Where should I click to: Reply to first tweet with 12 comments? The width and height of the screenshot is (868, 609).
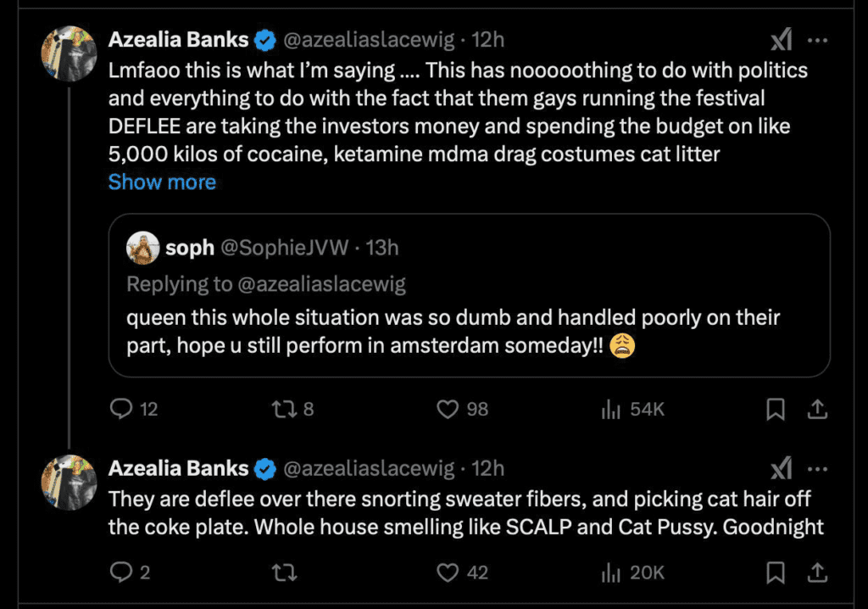coord(134,409)
